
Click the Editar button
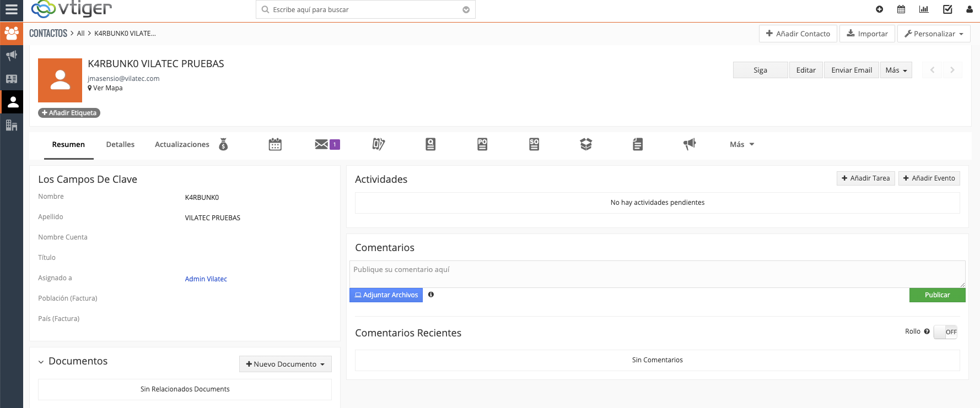[806, 70]
